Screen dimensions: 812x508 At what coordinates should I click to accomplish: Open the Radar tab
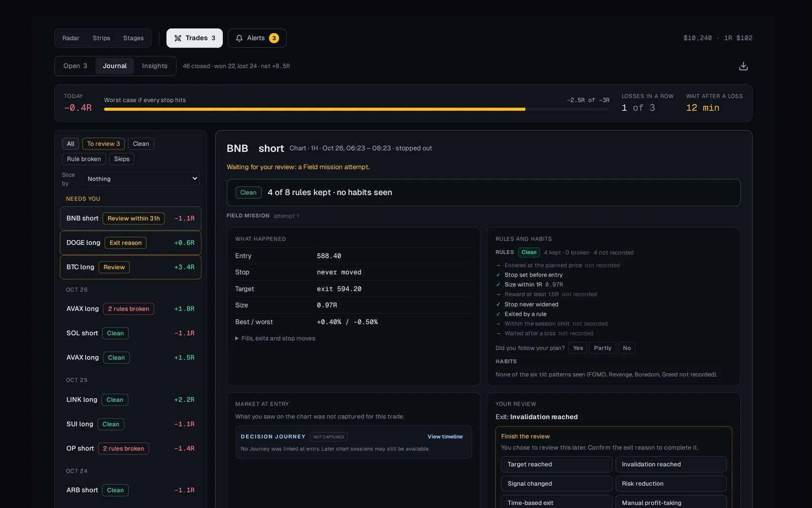tap(71, 38)
